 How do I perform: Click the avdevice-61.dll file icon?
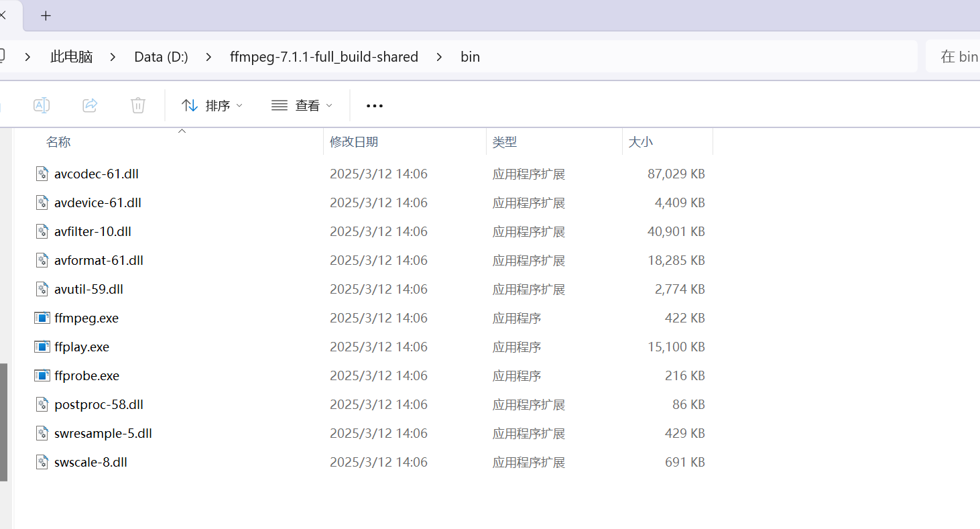click(x=42, y=203)
